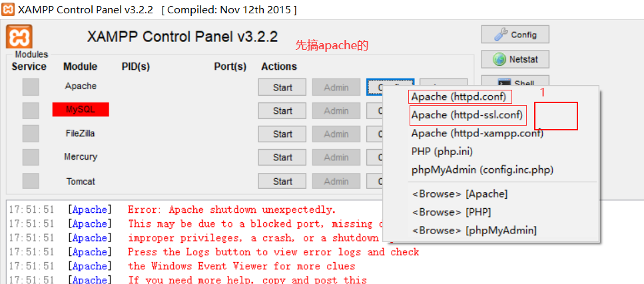Select PHP (php.ini) menu entry

442,152
